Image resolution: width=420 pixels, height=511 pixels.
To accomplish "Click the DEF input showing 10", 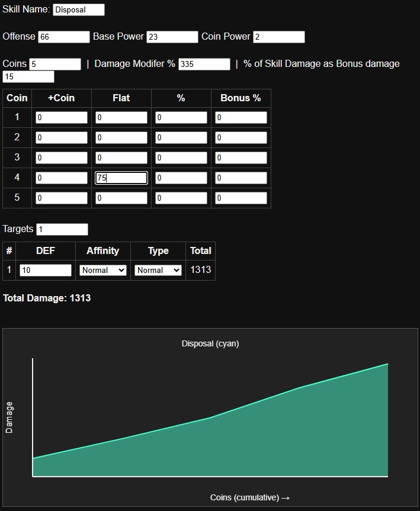I will tap(46, 270).
